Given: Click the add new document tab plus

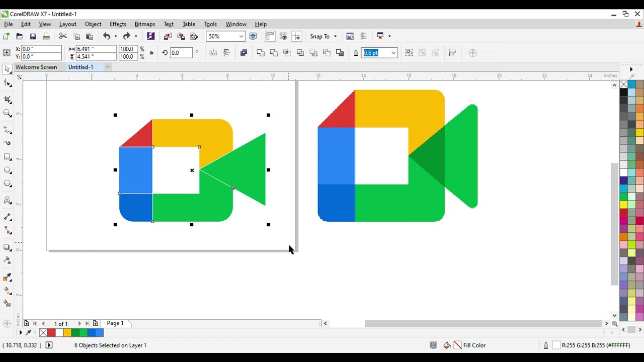Looking at the screenshot, I should click(x=107, y=67).
